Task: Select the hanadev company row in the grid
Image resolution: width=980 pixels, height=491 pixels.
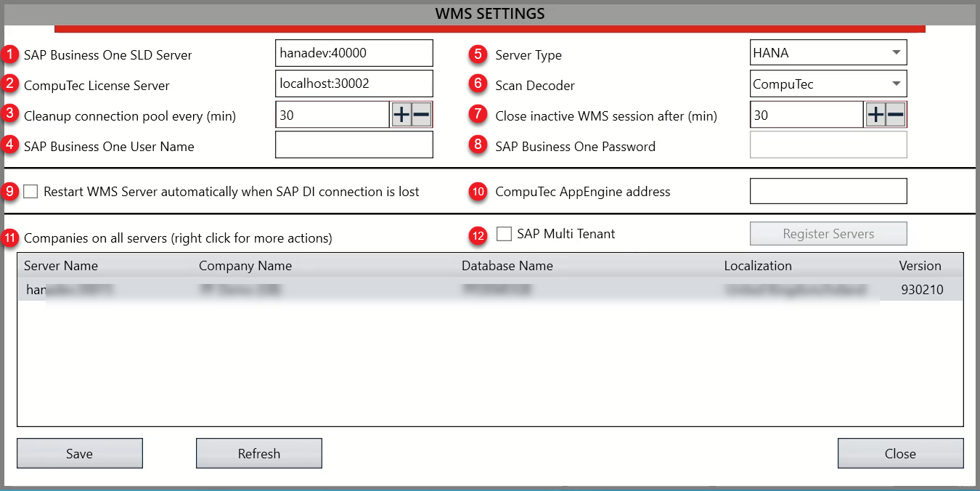Action: [x=290, y=289]
